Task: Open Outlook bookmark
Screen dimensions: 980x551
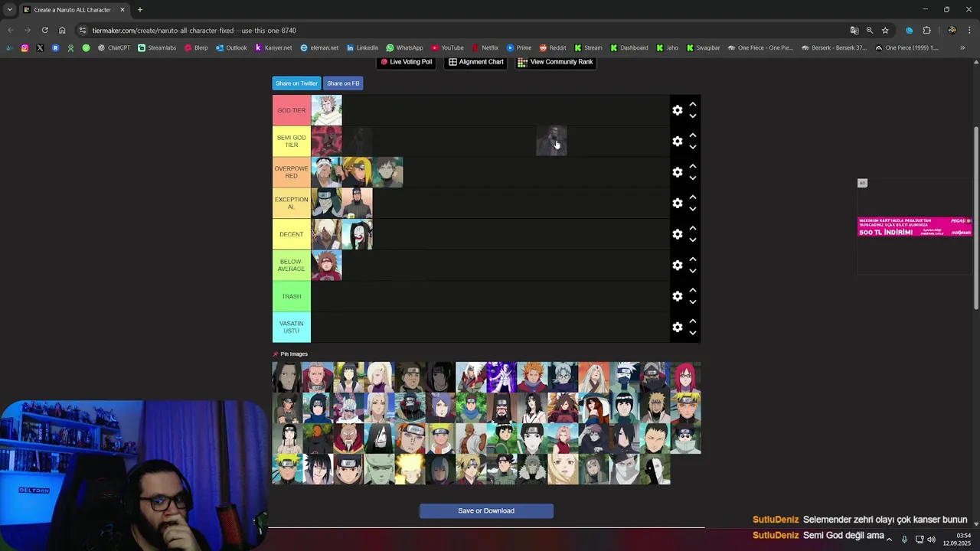Action: click(231, 47)
